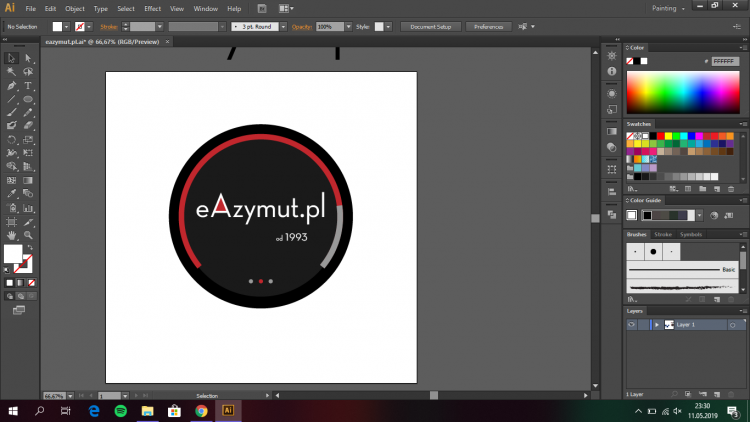The height and width of the screenshot is (422, 750).
Task: Click the target circle for Layer 1
Action: [x=733, y=325]
